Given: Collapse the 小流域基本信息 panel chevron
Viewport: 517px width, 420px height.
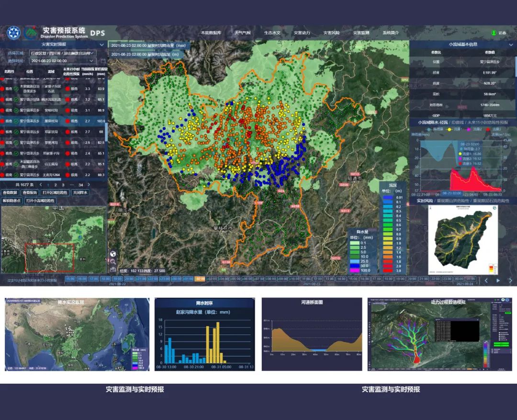Looking at the screenshot, I should (x=511, y=44).
